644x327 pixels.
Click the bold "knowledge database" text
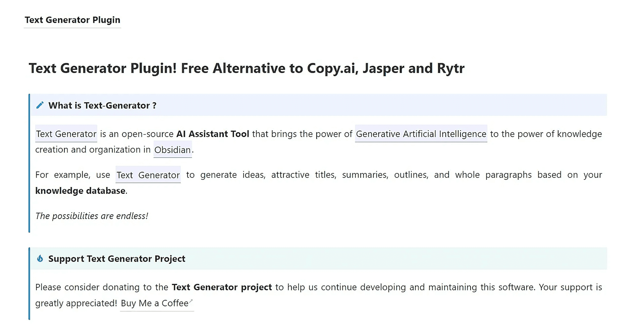click(x=80, y=191)
